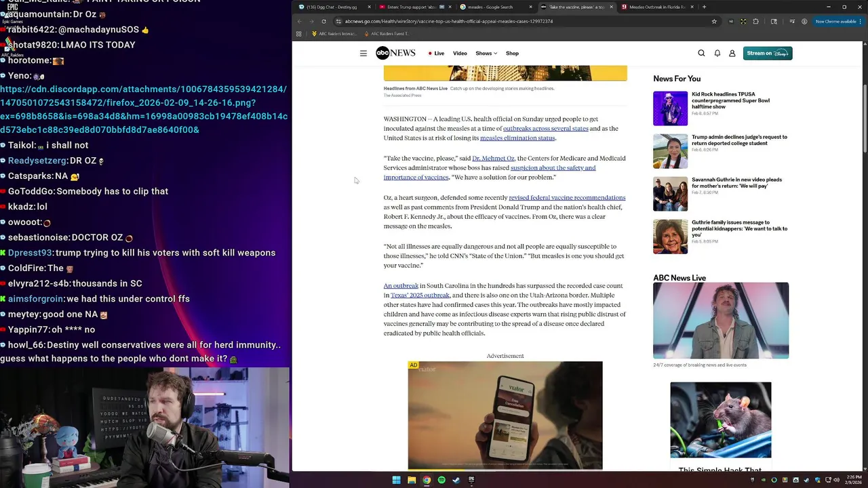Click username GoToddGo in chat

[31, 192]
